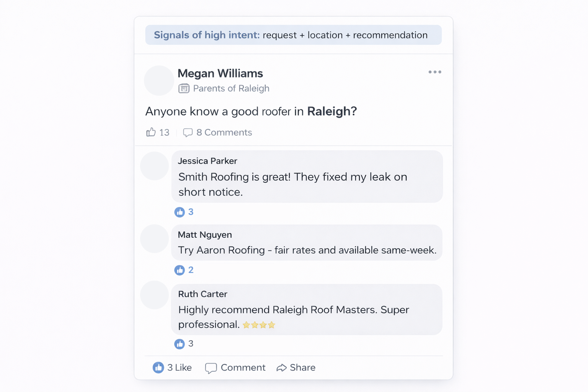Click the yellow four-star rating control
The height and width of the screenshot is (392, 588).
pyautogui.click(x=258, y=325)
